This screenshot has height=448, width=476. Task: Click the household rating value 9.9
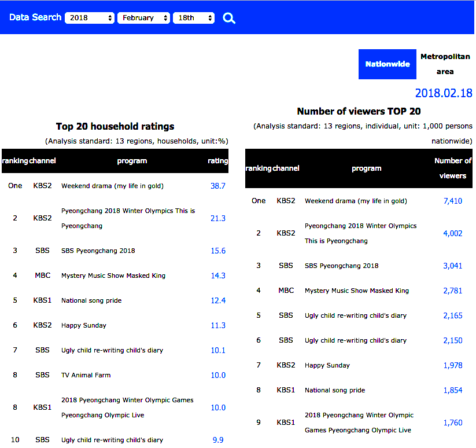[218, 440]
